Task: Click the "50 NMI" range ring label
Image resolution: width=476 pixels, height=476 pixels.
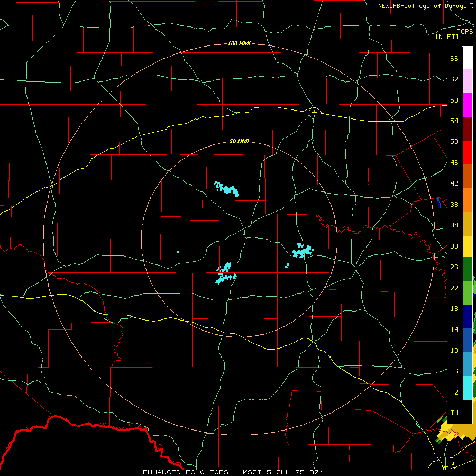Action: point(239,141)
